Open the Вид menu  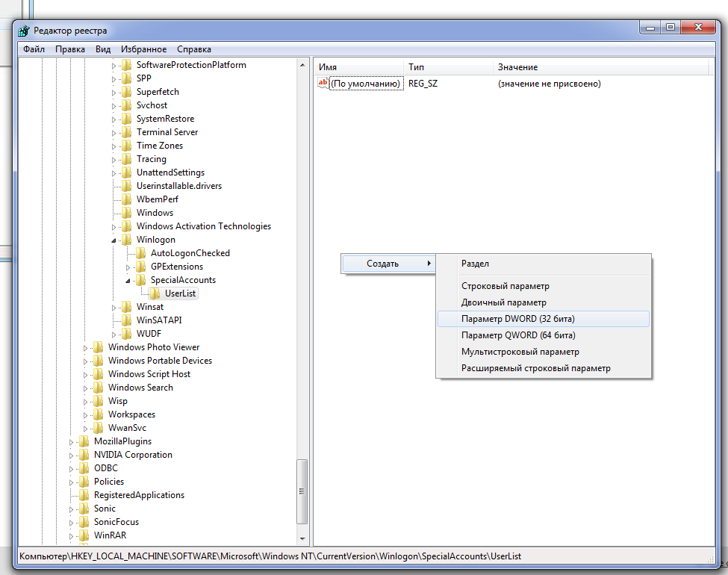click(103, 49)
